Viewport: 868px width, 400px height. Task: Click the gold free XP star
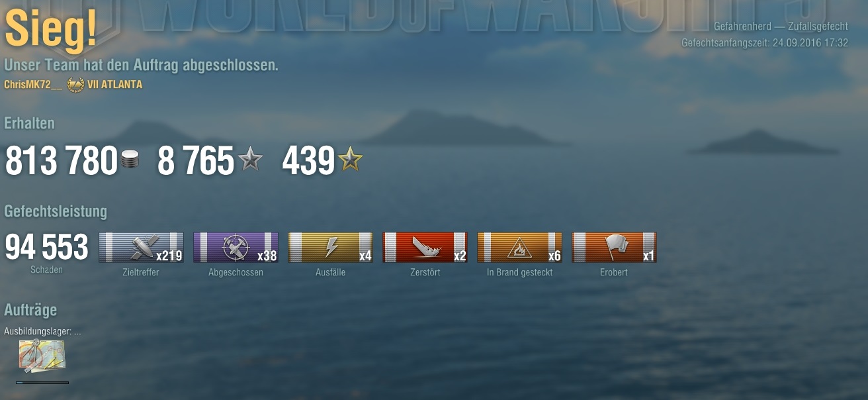351,160
